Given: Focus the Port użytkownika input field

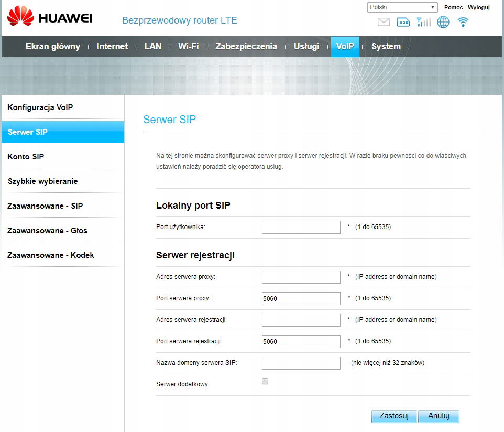Looking at the screenshot, I should pos(301,227).
